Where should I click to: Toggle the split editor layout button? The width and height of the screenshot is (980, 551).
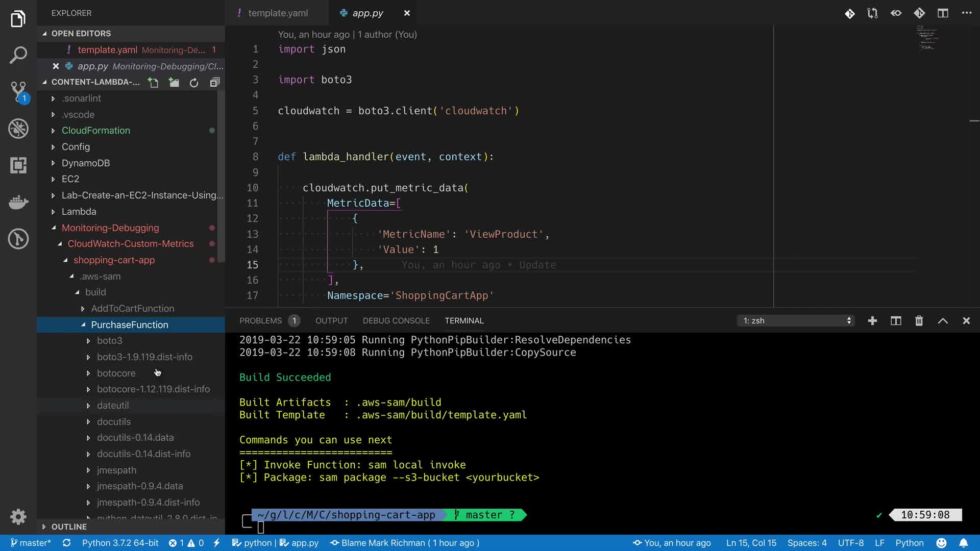point(943,13)
